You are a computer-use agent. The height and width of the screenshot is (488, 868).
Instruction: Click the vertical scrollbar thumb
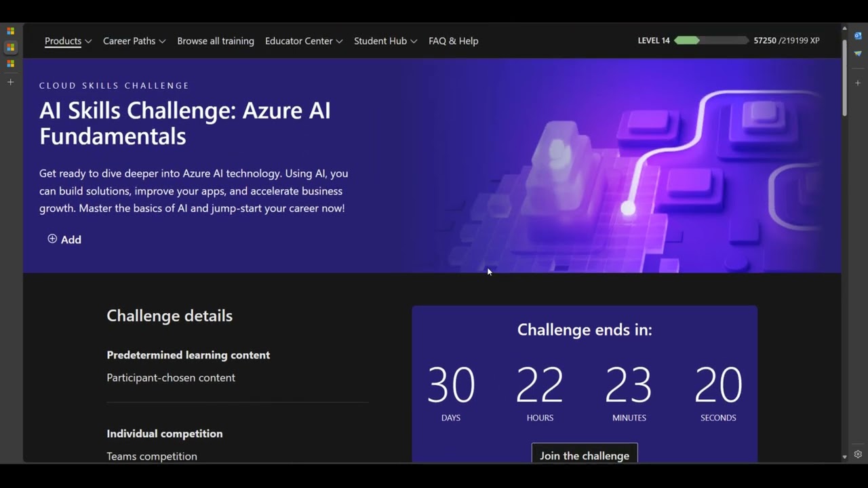click(x=844, y=77)
